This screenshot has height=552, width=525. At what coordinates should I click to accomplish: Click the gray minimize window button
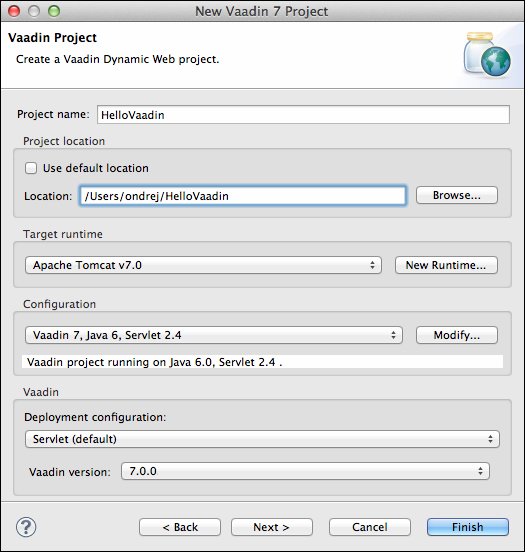(34, 11)
